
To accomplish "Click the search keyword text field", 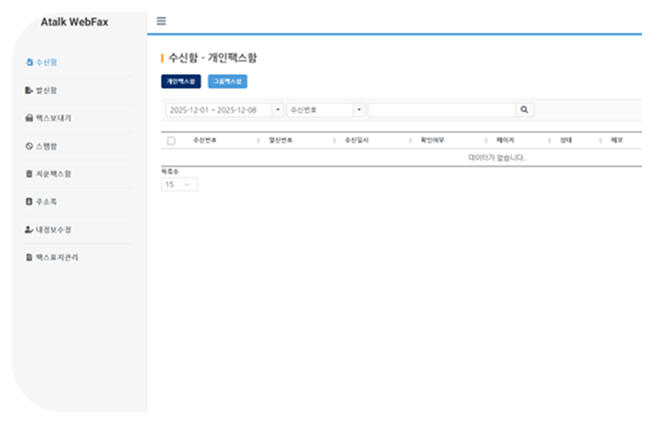I will click(441, 110).
